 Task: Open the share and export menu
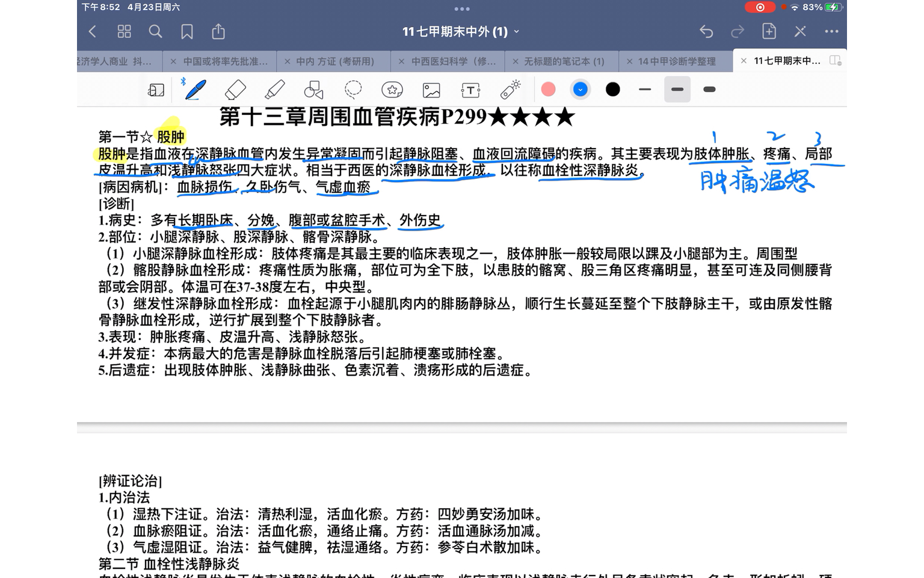(218, 31)
